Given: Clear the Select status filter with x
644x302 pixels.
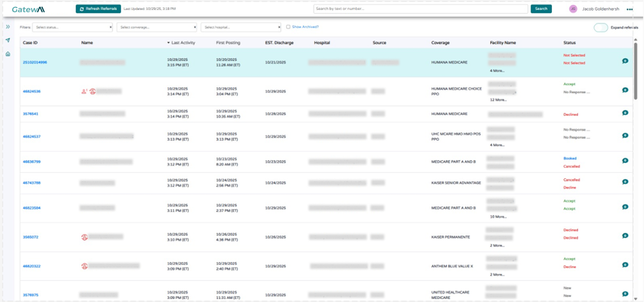Looking at the screenshot, I should pyautogui.click(x=111, y=27).
